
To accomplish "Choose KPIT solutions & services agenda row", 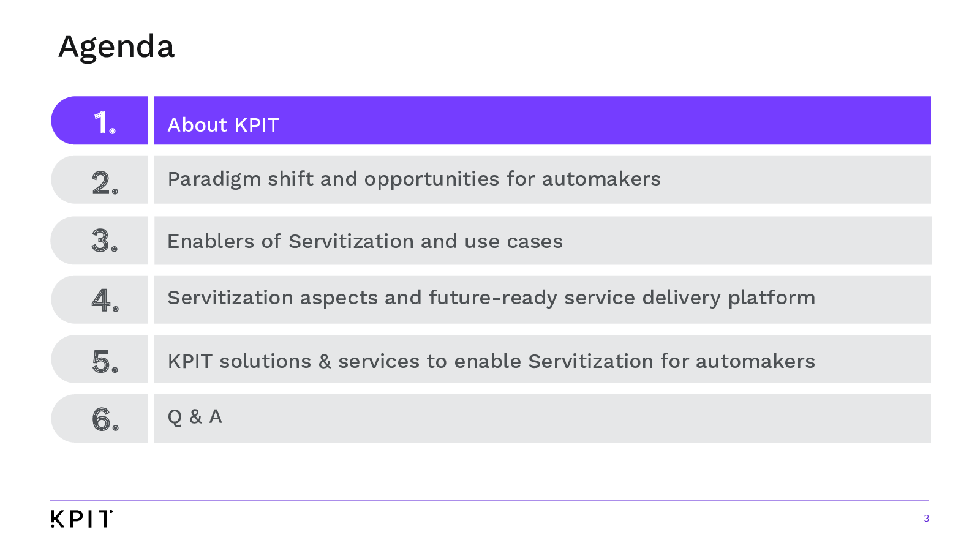I will coord(542,359).
